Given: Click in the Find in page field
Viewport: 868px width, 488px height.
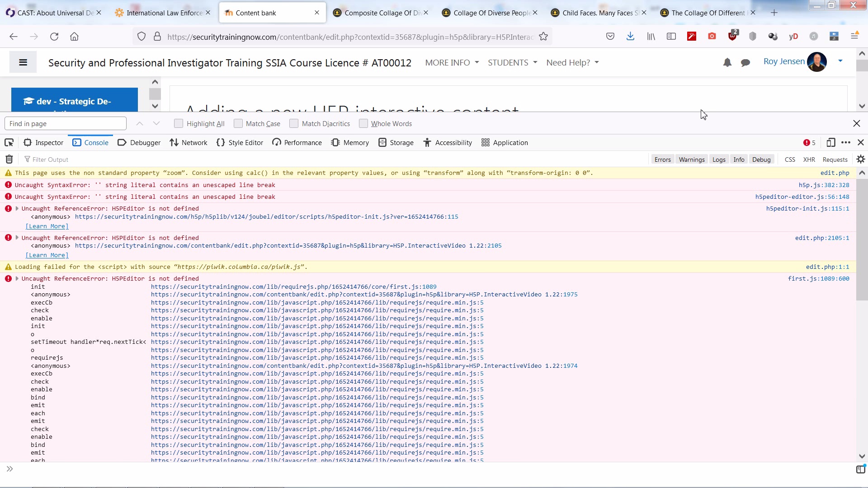Looking at the screenshot, I should tap(66, 123).
